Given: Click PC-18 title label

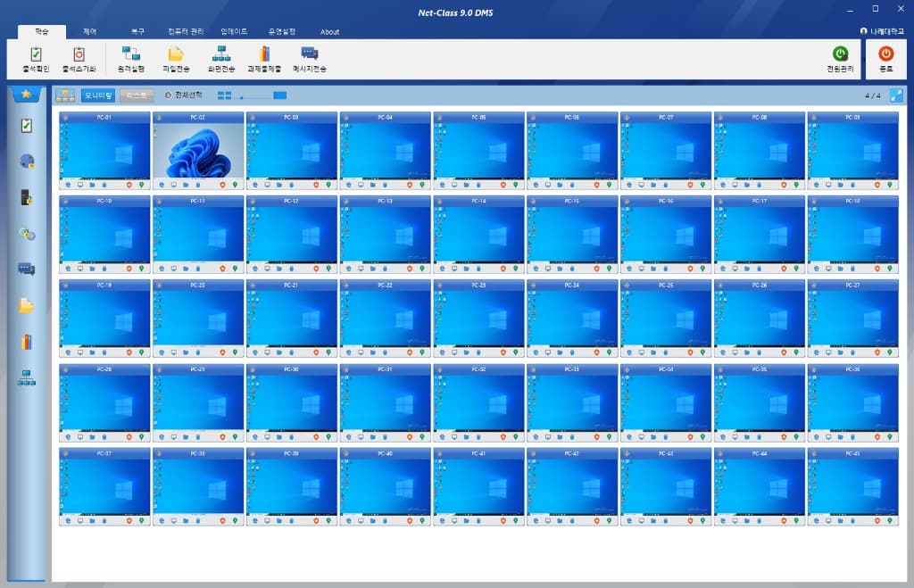Looking at the screenshot, I should pos(852,201).
